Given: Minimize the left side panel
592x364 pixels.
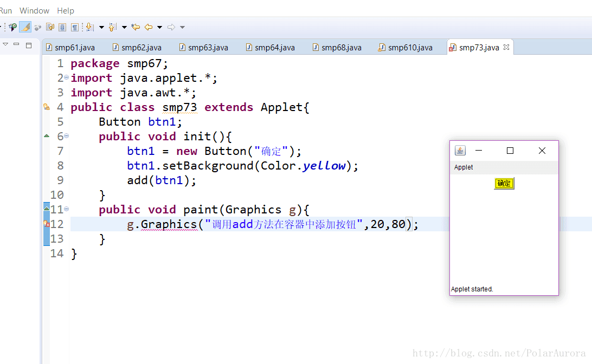Looking at the screenshot, I should pos(16,44).
